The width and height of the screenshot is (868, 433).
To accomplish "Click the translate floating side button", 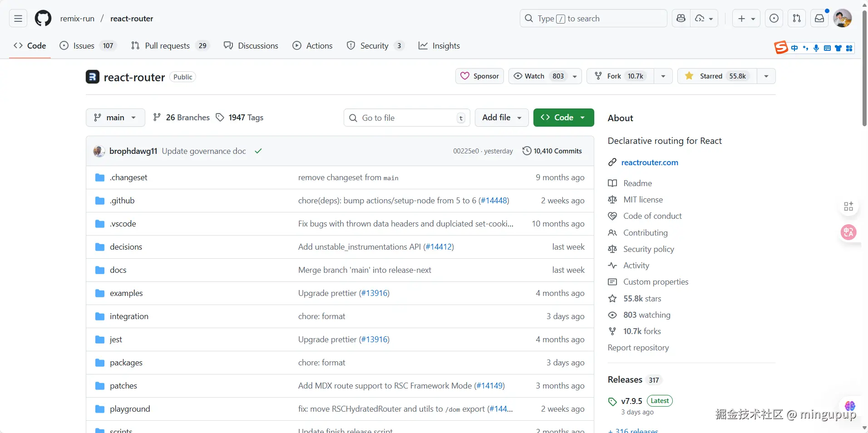I will click(x=848, y=232).
